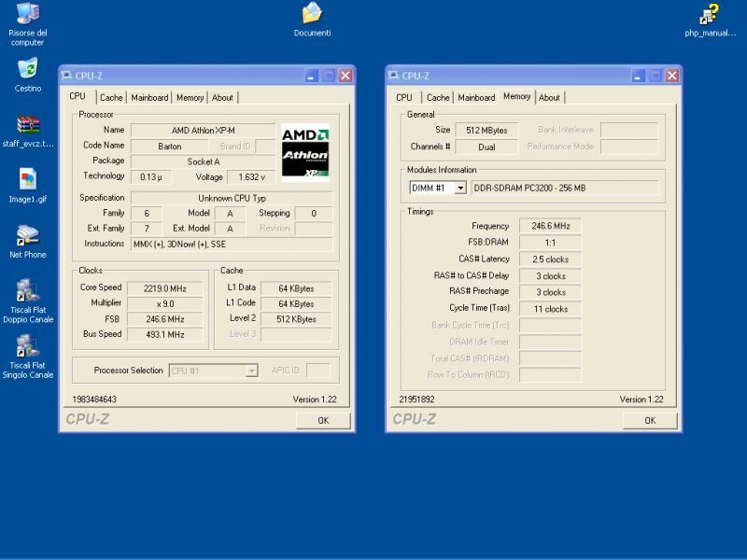Click Cycle Time (Tras) value 11 clocks
Viewport: 747px width, 560px height.
(x=551, y=309)
